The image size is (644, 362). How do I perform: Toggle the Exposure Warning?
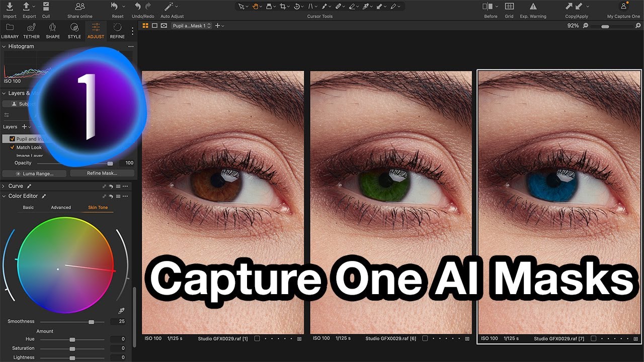533,7
